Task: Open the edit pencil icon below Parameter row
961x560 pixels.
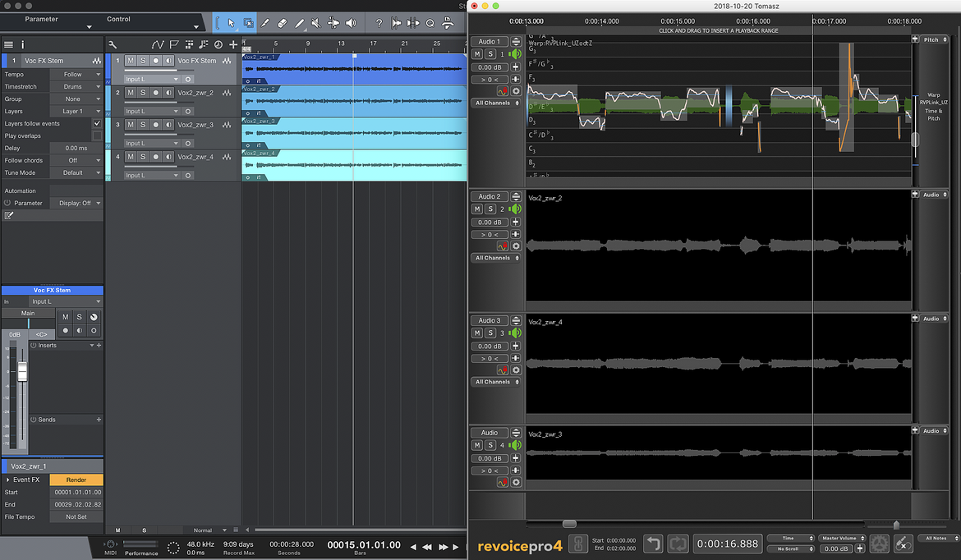Action: (x=8, y=216)
